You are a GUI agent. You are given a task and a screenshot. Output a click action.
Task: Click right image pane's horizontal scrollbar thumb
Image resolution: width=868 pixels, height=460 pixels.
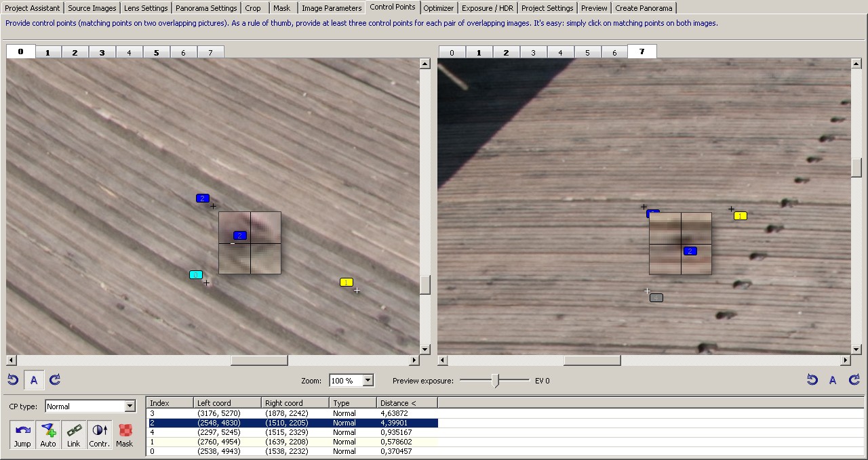tap(591, 360)
